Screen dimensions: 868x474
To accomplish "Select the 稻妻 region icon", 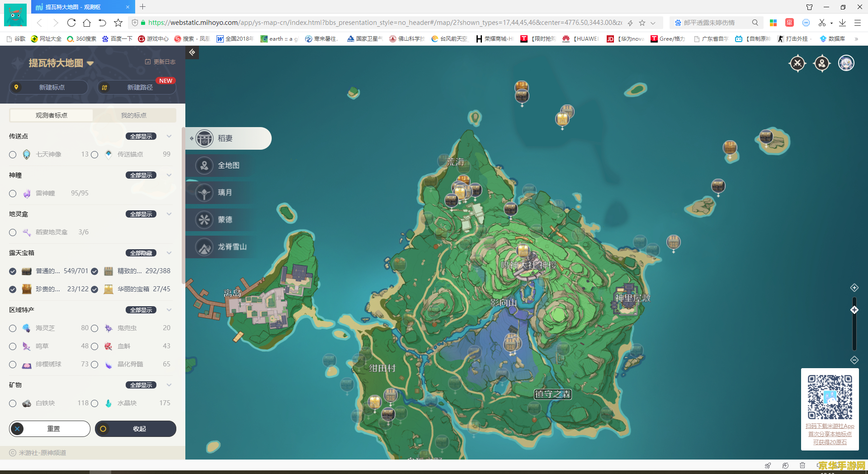I will pyautogui.click(x=204, y=138).
